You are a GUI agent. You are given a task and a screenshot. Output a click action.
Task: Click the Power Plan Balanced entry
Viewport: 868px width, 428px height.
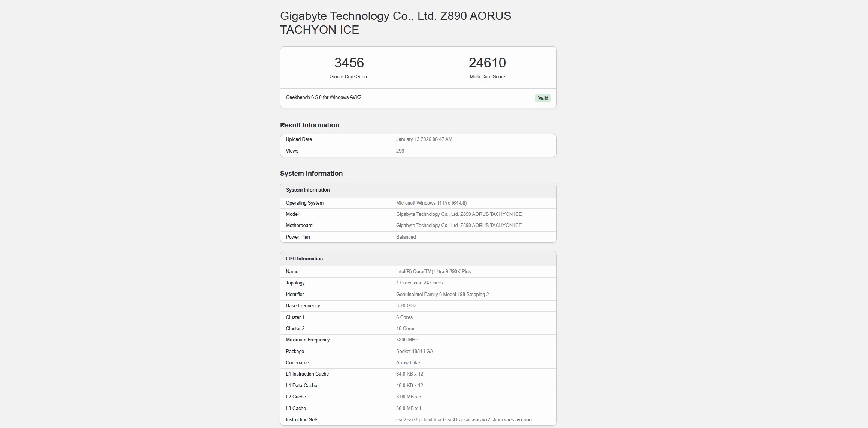406,237
